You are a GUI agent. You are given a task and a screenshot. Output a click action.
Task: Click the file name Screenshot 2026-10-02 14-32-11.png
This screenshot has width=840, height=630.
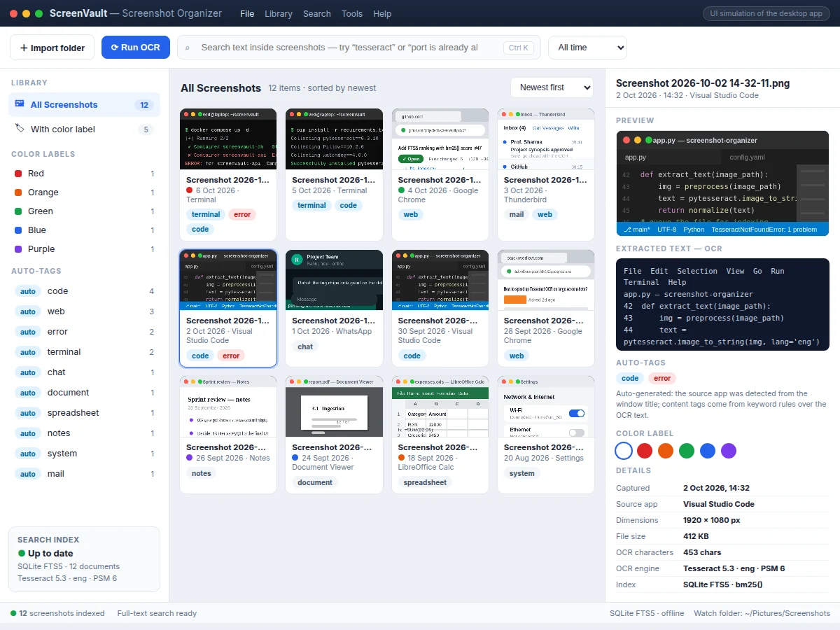(x=703, y=83)
